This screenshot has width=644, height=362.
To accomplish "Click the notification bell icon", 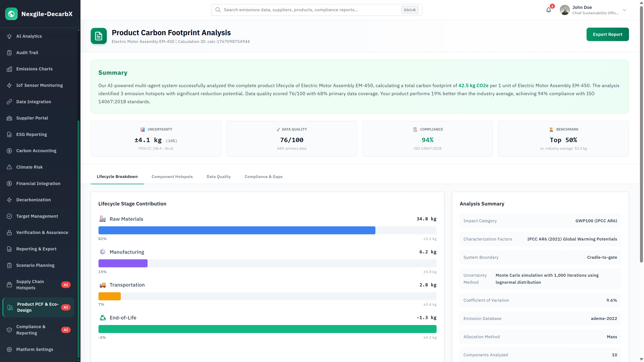I will 549,10.
